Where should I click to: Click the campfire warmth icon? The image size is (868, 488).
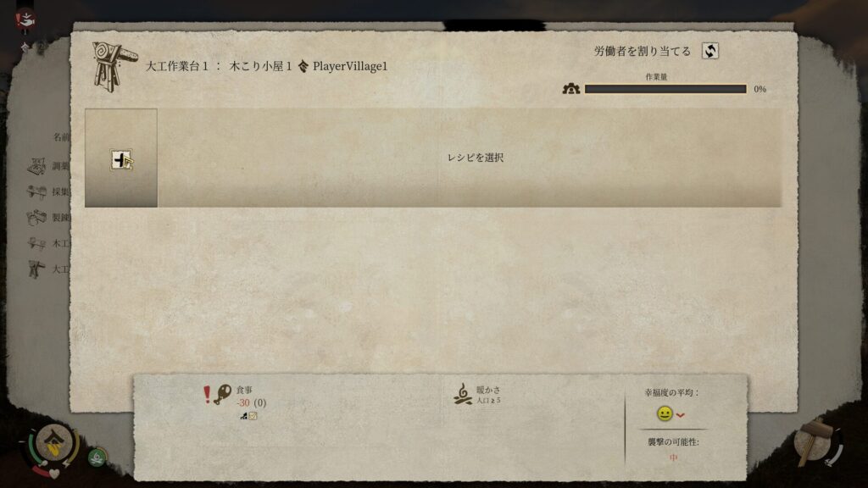point(463,395)
